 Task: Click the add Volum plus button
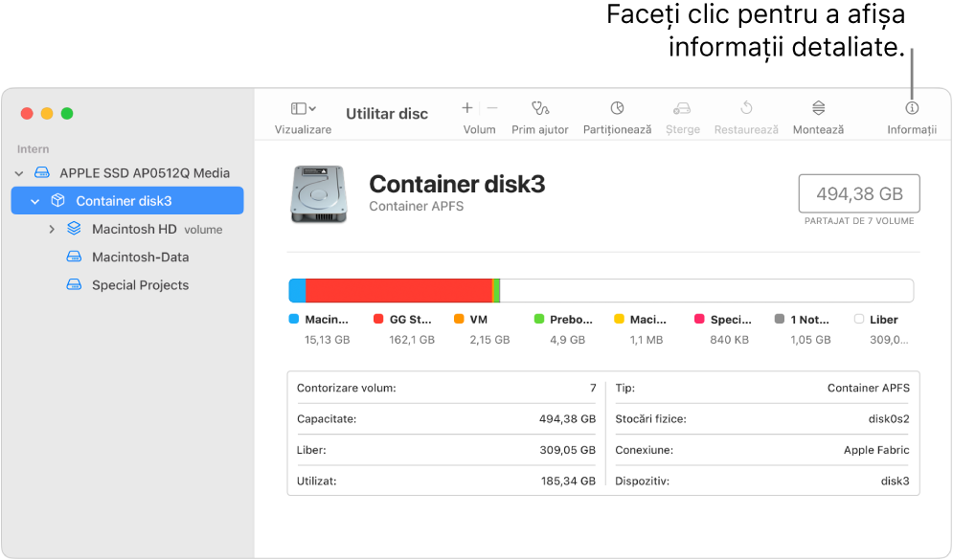point(466,108)
